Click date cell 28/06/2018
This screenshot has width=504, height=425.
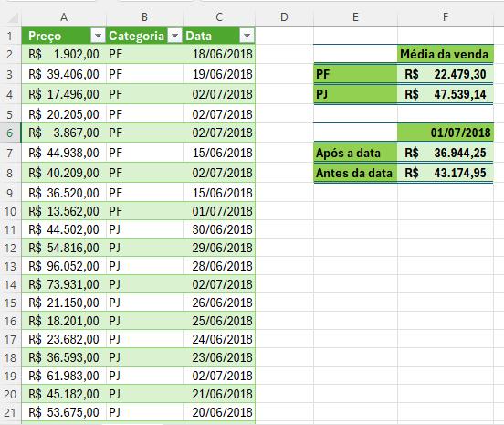pyautogui.click(x=219, y=266)
